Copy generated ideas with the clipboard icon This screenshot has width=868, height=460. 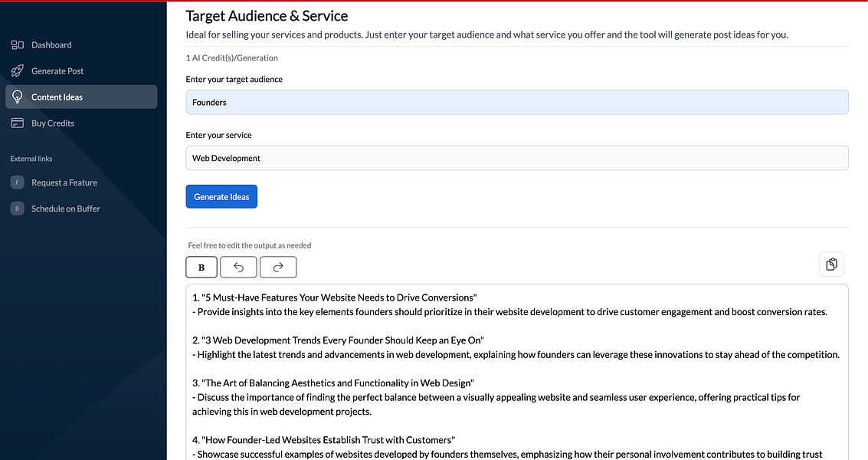[831, 264]
